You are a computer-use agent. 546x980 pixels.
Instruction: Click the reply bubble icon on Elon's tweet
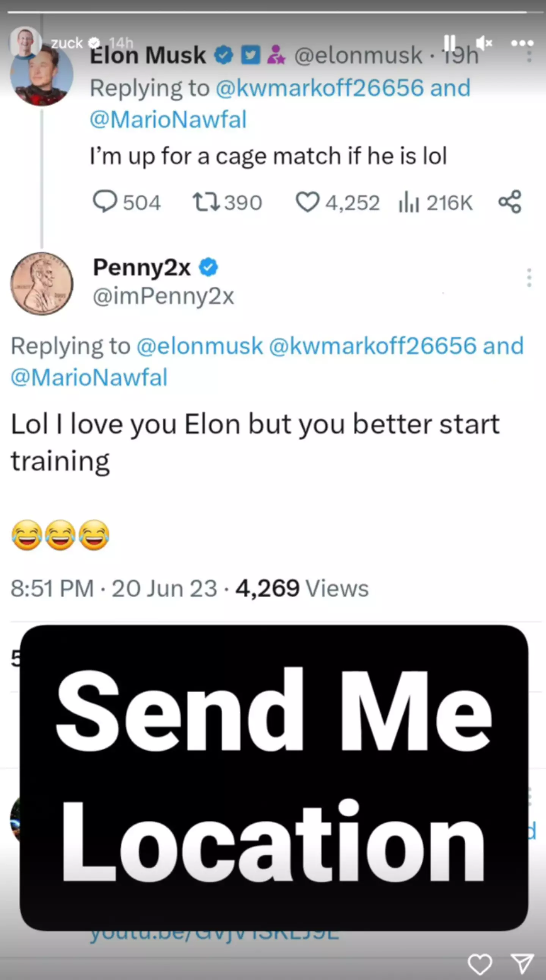(x=108, y=202)
